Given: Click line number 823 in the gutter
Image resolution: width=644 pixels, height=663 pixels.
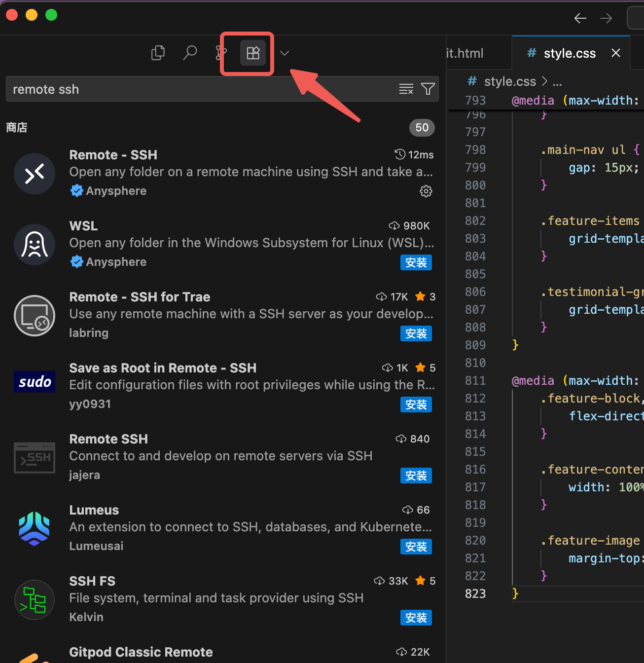Looking at the screenshot, I should coord(475,593).
